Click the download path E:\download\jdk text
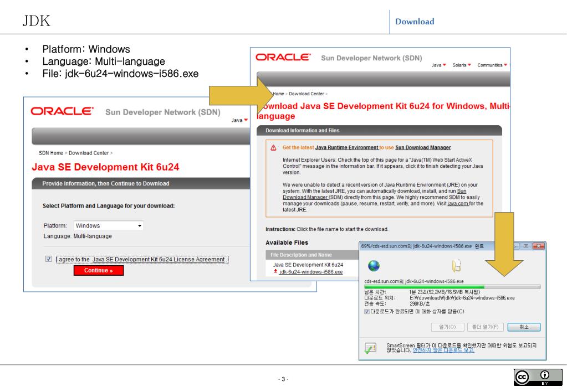The width and height of the screenshot is (567, 392). click(462, 298)
